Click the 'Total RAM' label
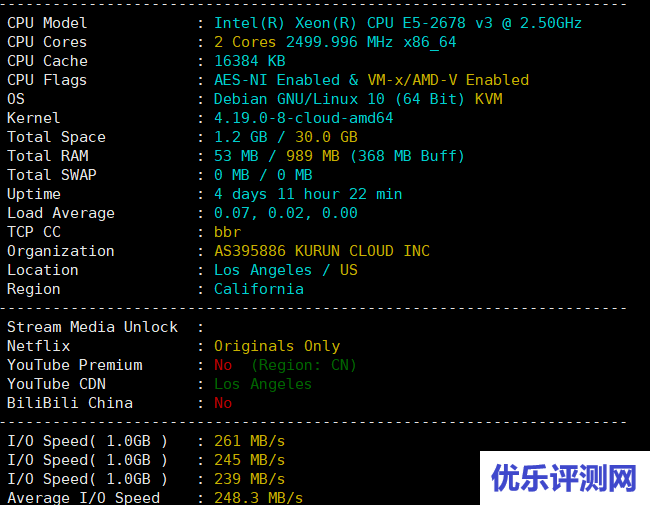 point(48,156)
